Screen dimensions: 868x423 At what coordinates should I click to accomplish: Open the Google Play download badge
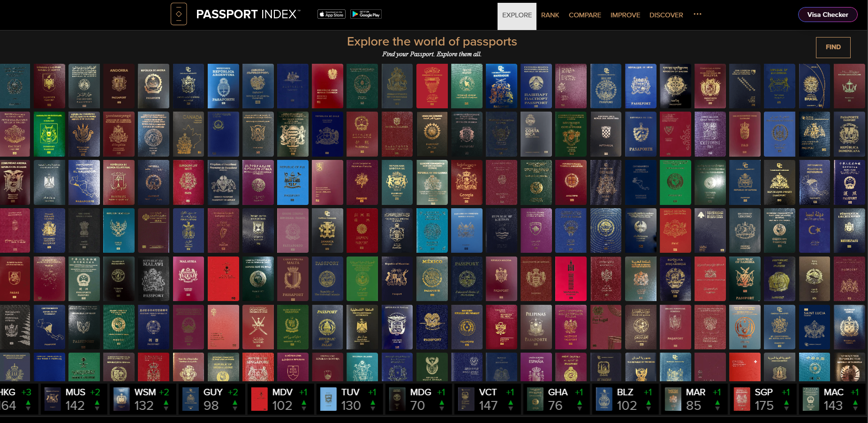(366, 14)
